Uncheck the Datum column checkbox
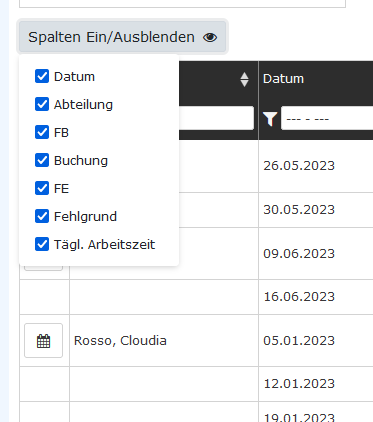Viewport: 373px width, 422px height. click(42, 76)
